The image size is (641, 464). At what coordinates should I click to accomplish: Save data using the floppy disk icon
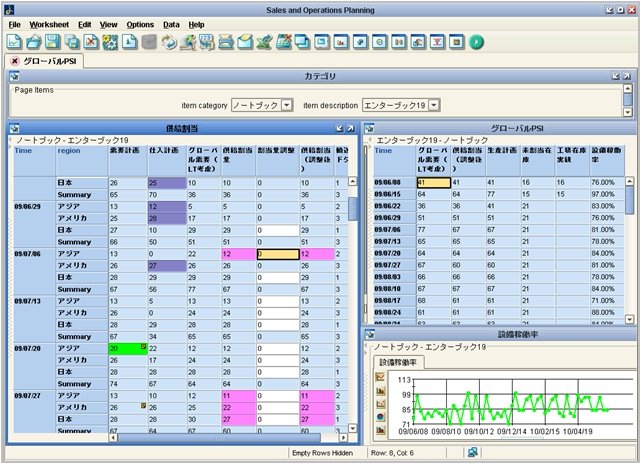tap(53, 42)
